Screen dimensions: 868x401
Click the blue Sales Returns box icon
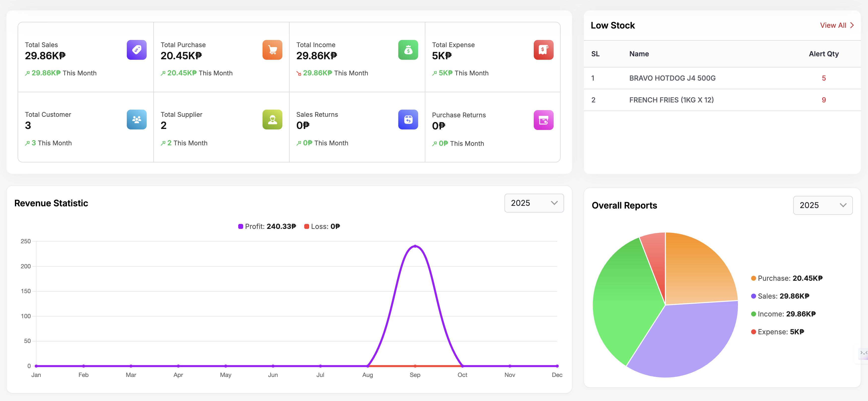408,120
